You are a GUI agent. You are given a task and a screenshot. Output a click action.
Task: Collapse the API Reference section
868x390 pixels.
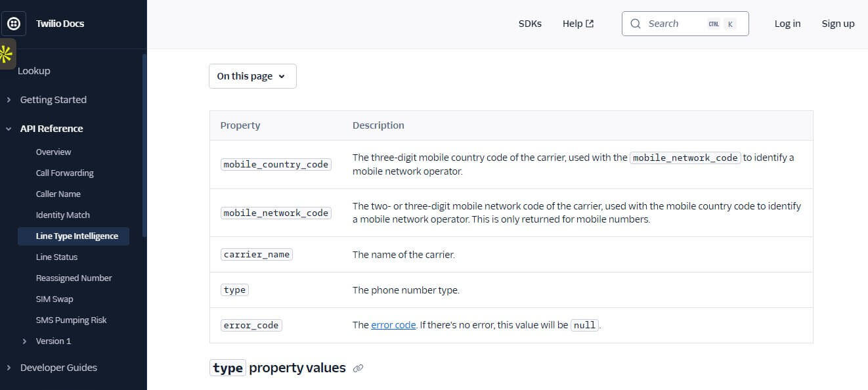[x=9, y=129]
